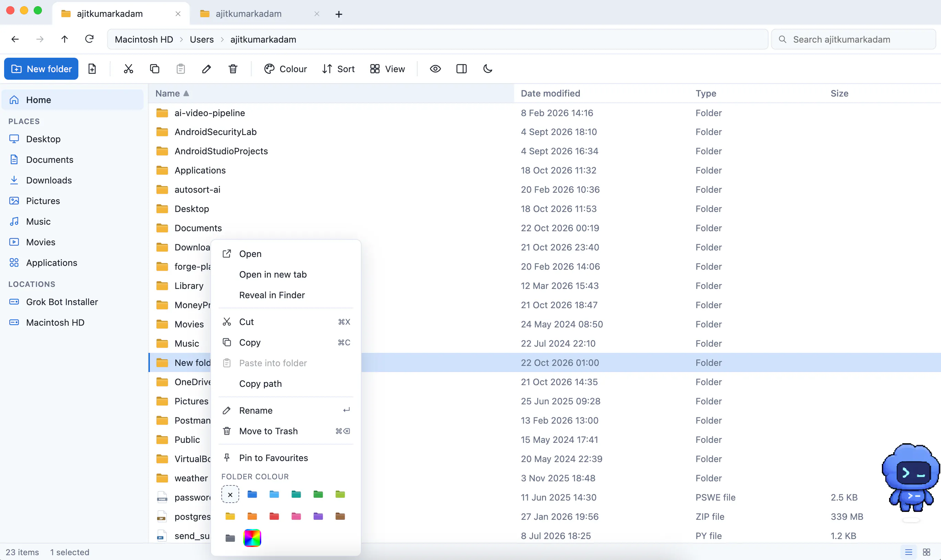Open the rainbow custom colour picker
Viewport: 941px width, 560px height.
point(252,538)
